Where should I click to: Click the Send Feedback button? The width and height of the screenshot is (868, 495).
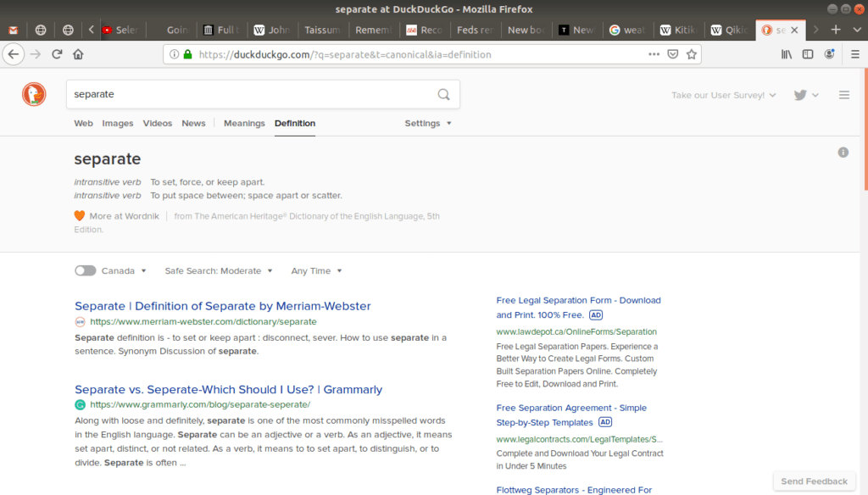pos(814,481)
